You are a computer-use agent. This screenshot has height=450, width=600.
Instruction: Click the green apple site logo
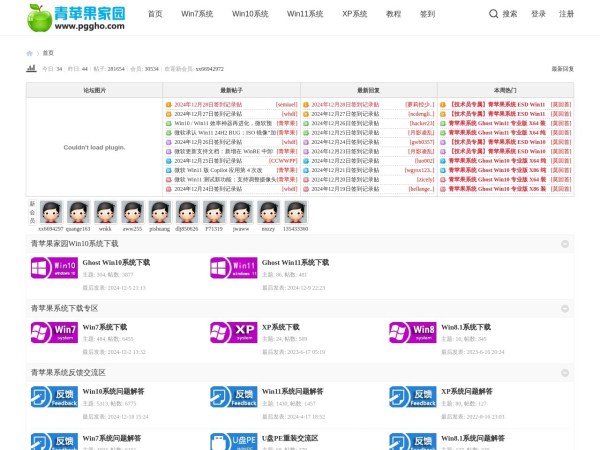tap(40, 16)
